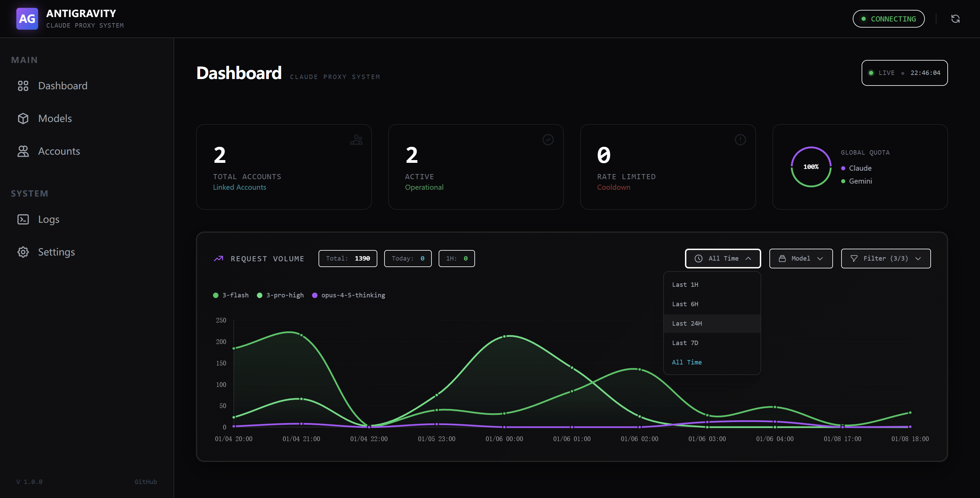The width and height of the screenshot is (980, 498).
Task: Click the Active checkmark icon
Action: point(548,140)
